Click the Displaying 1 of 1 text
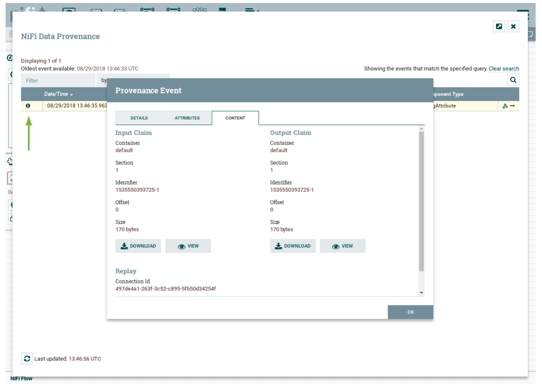This screenshot has width=542, height=392. pos(41,61)
